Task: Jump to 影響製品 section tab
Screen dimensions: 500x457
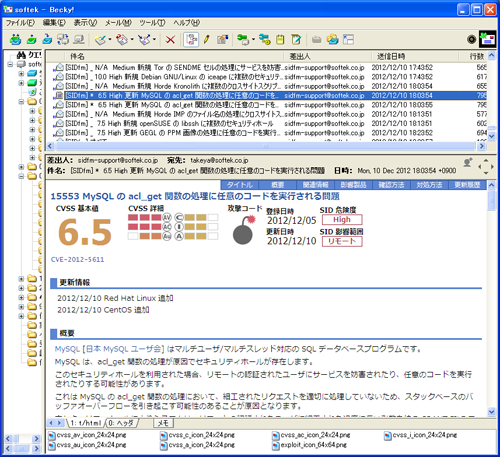Action: click(353, 185)
